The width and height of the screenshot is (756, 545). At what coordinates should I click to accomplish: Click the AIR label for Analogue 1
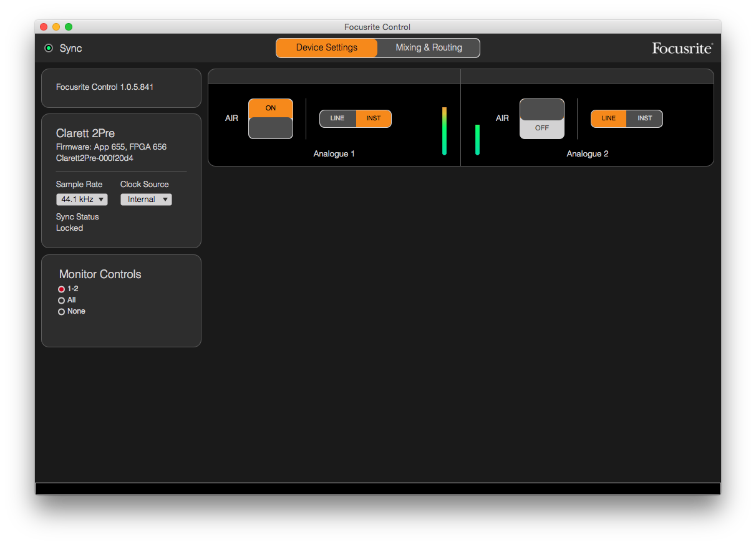point(231,118)
